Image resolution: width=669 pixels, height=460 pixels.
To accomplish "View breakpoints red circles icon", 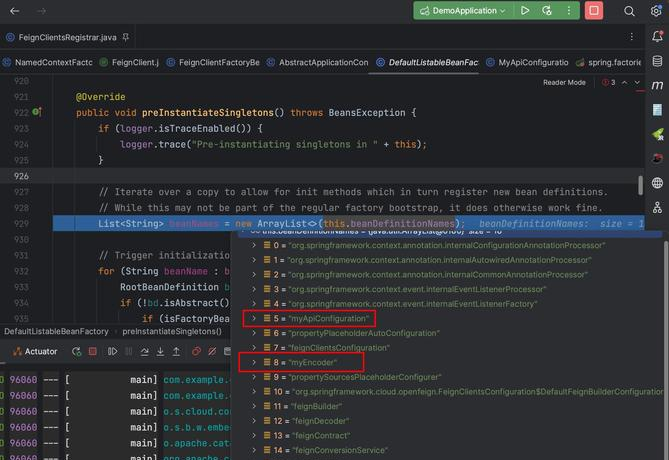I will (x=196, y=352).
